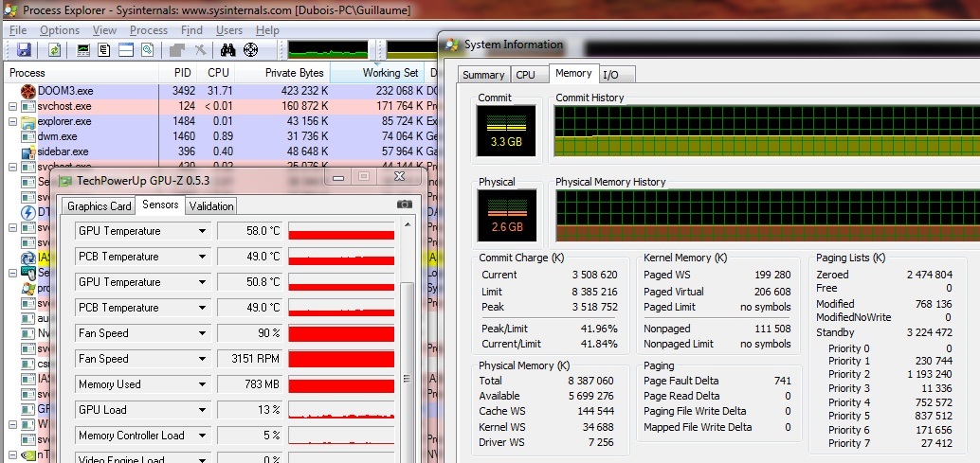Click the Find Handle binoculars icon
The width and height of the screenshot is (980, 463).
227,50
